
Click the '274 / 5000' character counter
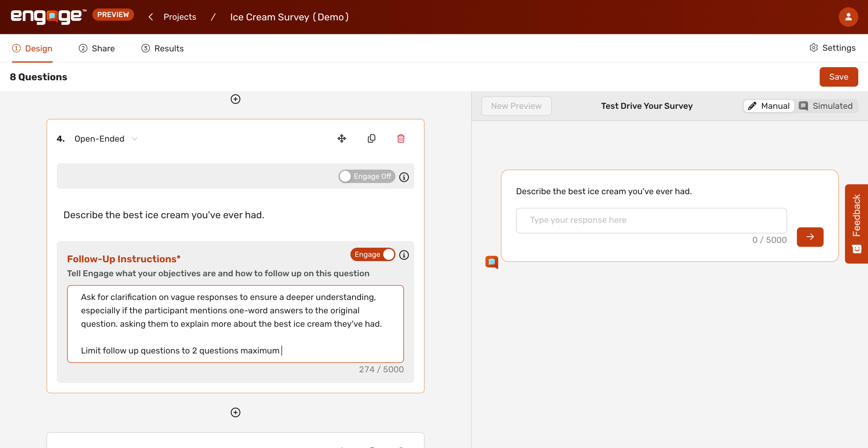pyautogui.click(x=381, y=370)
